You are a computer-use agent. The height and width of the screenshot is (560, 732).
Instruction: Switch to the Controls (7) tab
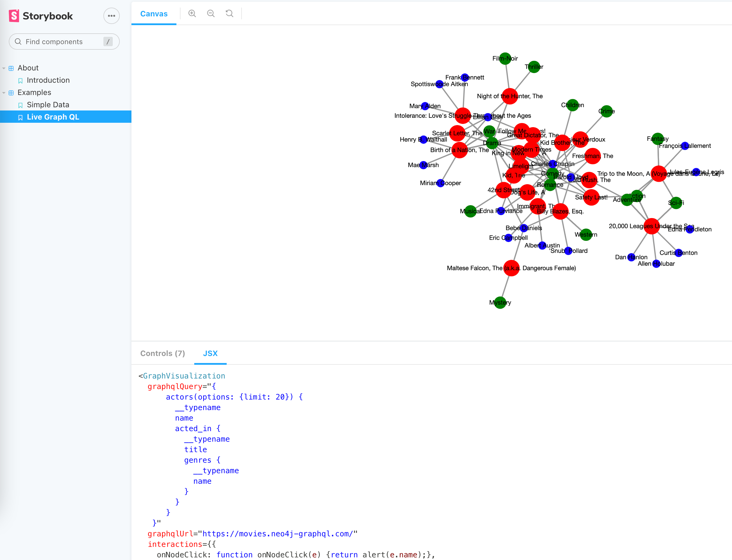[x=162, y=353]
